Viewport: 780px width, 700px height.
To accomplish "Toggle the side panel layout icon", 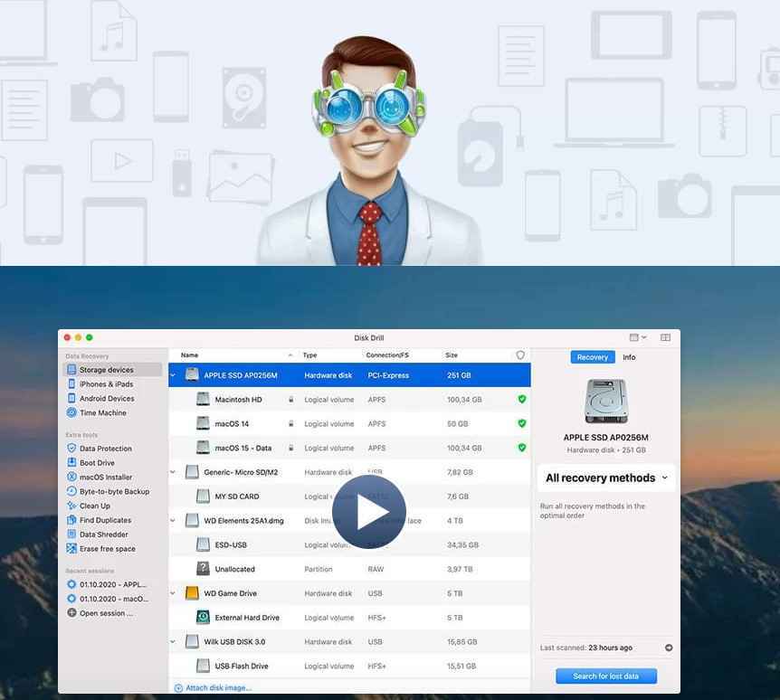I will [x=665, y=337].
